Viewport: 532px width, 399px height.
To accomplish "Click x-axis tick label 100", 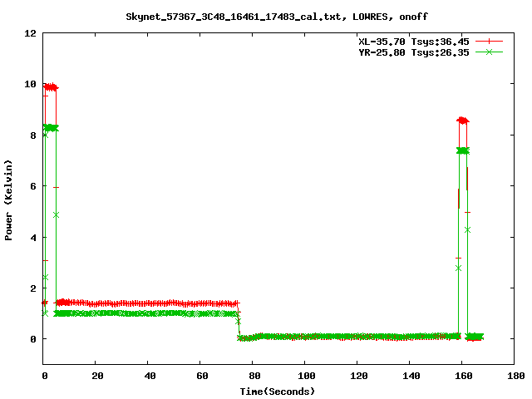I will click(307, 376).
